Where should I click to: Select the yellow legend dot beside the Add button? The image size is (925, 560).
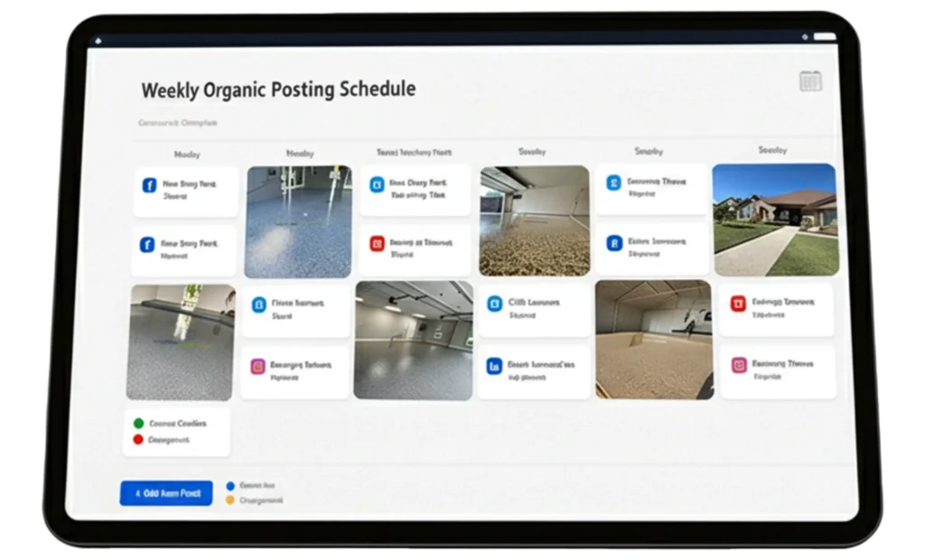(x=229, y=499)
